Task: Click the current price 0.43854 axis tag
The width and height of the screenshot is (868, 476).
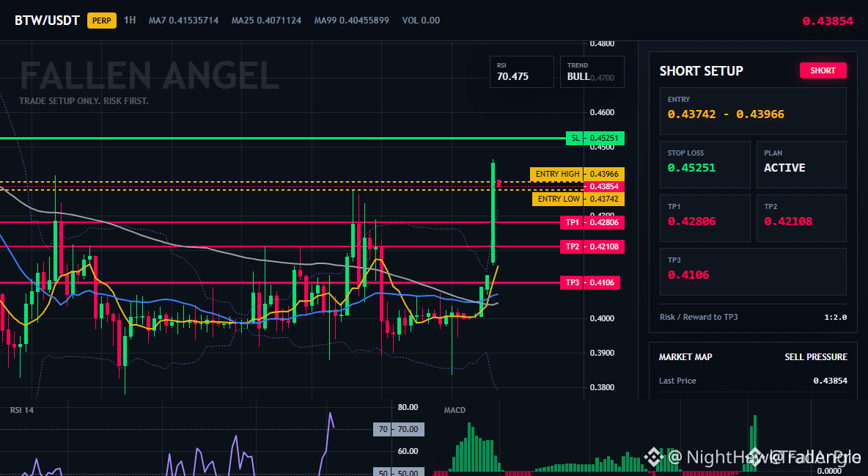Action: 604,187
